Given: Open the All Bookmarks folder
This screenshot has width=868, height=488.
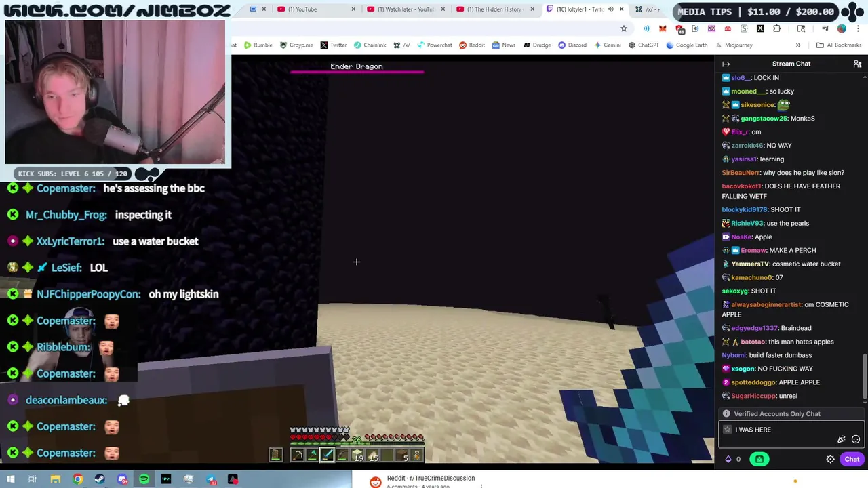Looking at the screenshot, I should [839, 45].
